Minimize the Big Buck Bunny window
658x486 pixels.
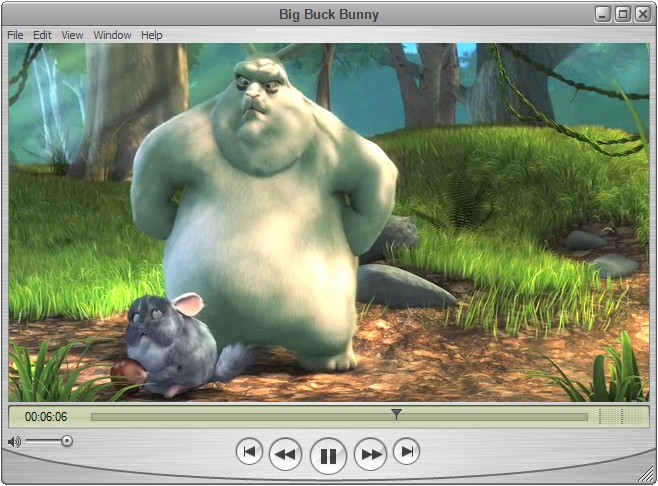[x=603, y=15]
